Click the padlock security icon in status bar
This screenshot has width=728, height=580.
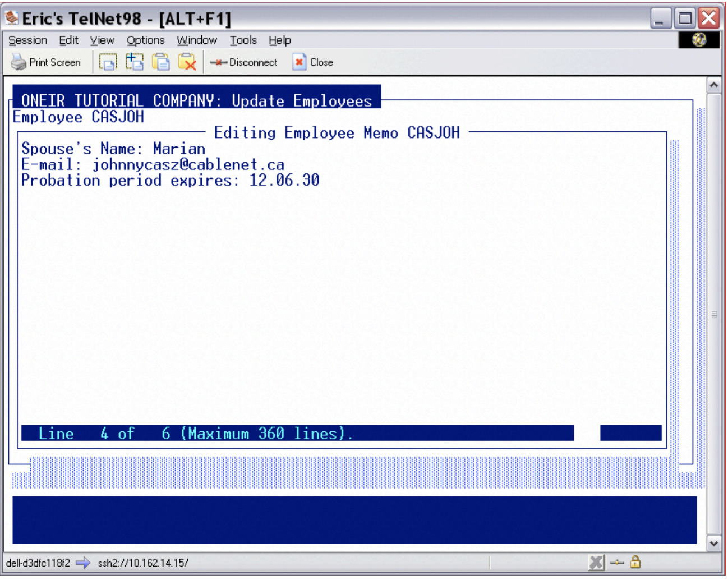coord(635,562)
